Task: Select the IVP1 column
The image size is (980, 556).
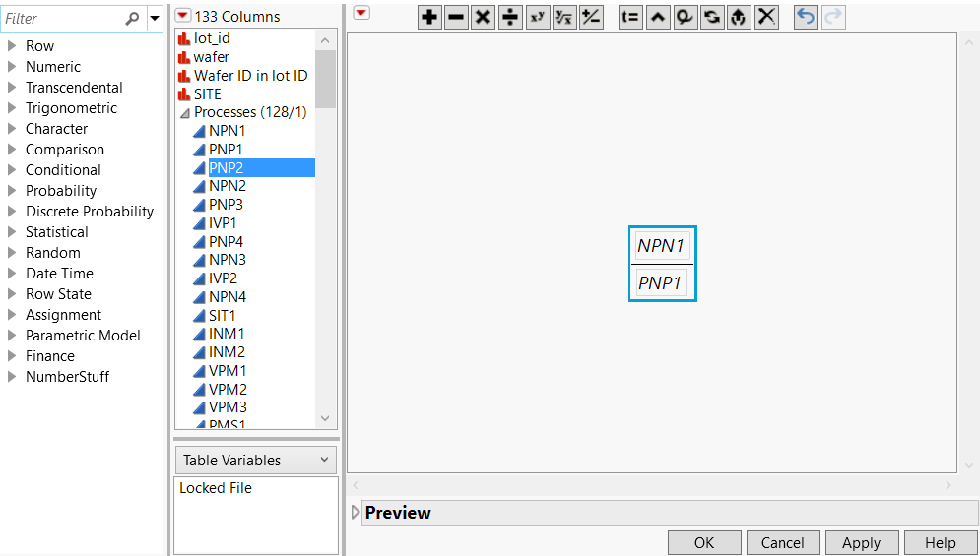Action: (x=223, y=223)
